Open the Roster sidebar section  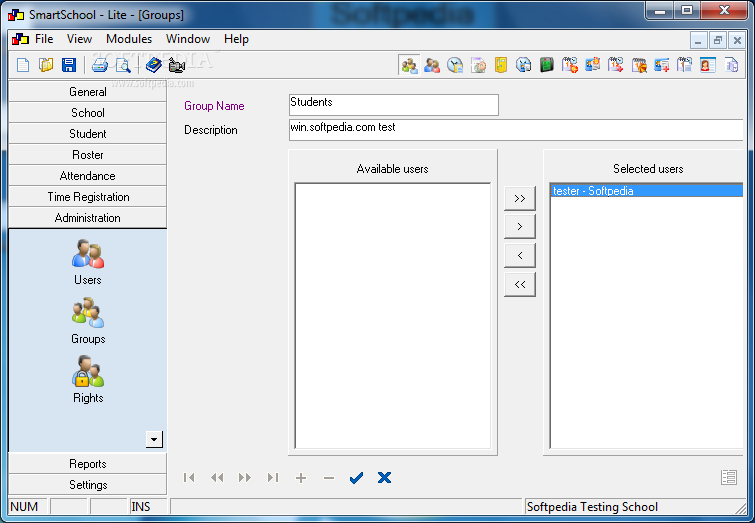pyautogui.click(x=88, y=155)
